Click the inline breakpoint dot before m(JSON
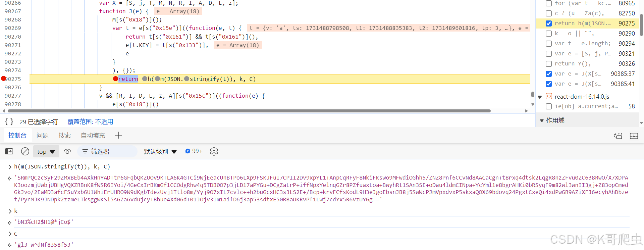The width and height of the screenshot is (644, 250). point(157,79)
